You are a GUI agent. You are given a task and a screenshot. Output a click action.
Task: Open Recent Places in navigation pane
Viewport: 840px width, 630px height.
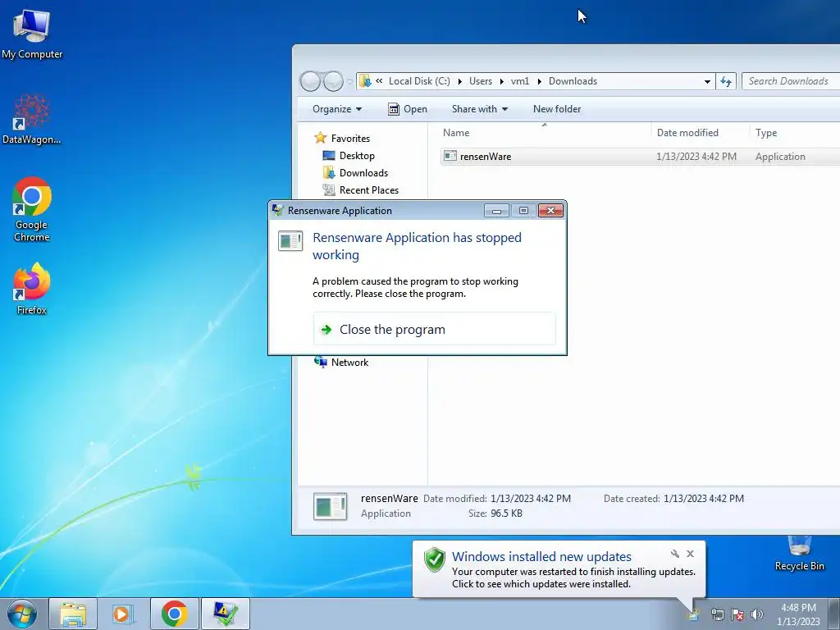[361, 190]
